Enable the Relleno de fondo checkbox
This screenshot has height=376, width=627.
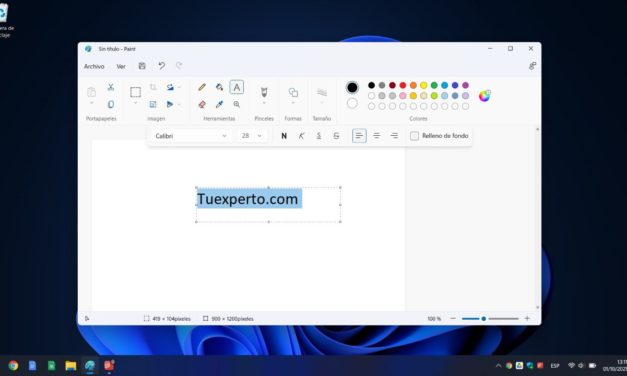click(x=414, y=136)
